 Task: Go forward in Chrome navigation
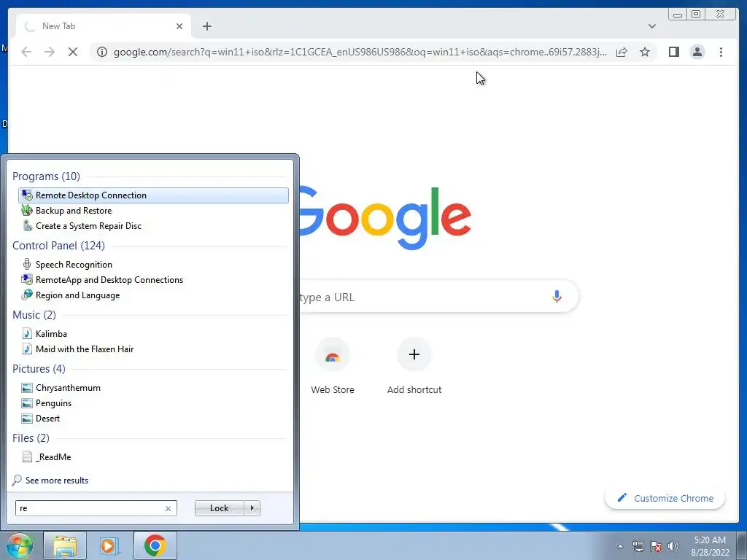point(50,52)
